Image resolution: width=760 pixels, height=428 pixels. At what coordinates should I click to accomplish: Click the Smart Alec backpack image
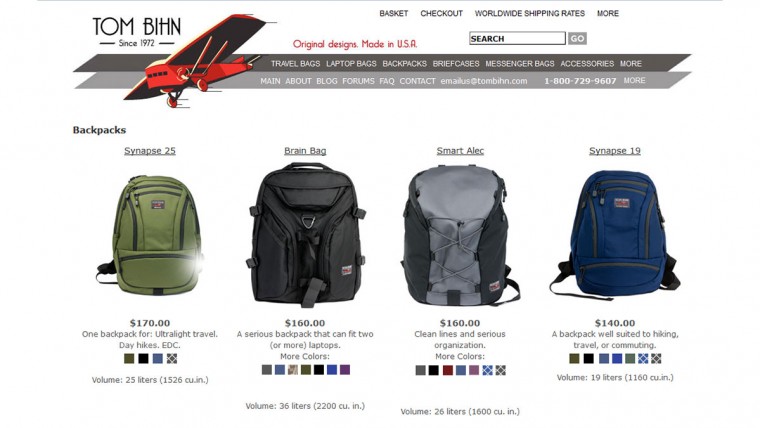(460, 236)
